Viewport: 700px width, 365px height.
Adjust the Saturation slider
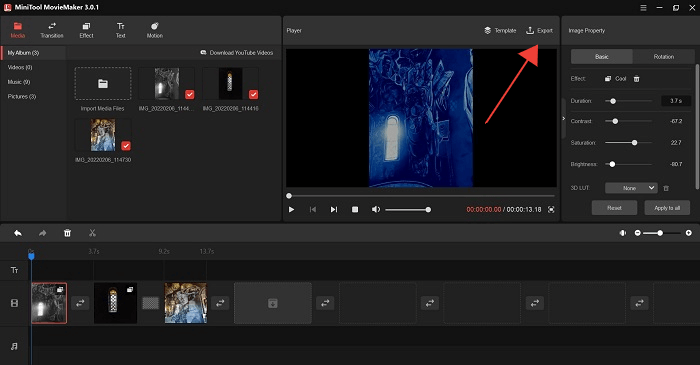point(628,143)
